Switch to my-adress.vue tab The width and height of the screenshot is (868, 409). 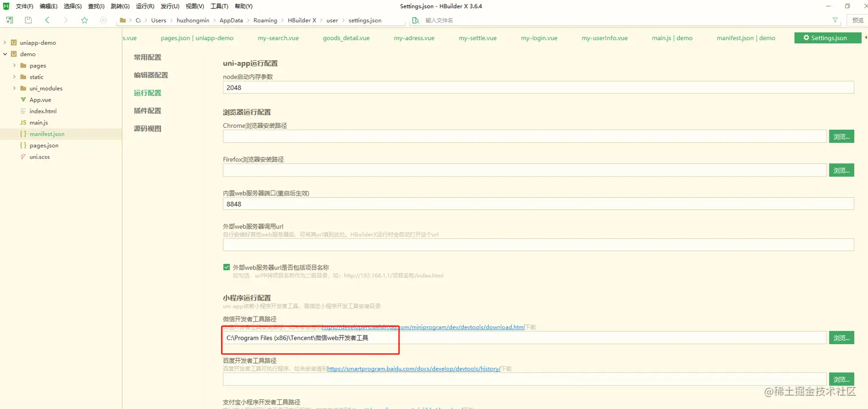[x=414, y=38]
